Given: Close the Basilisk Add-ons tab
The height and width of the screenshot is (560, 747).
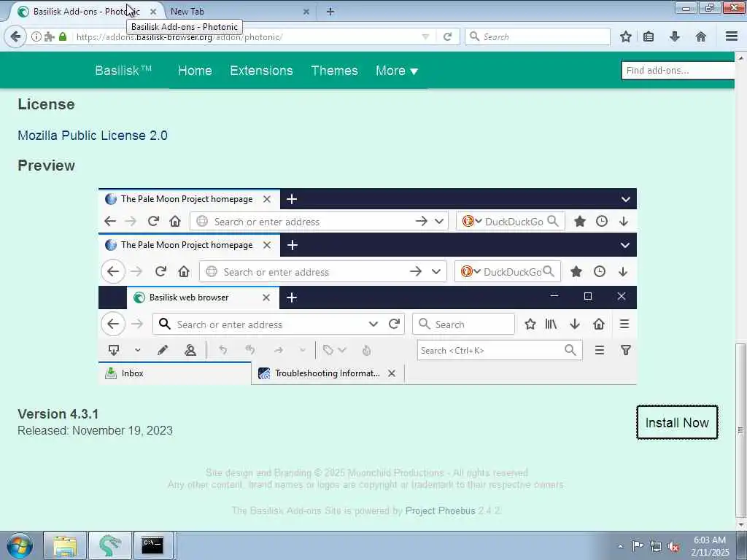Looking at the screenshot, I should [x=153, y=12].
